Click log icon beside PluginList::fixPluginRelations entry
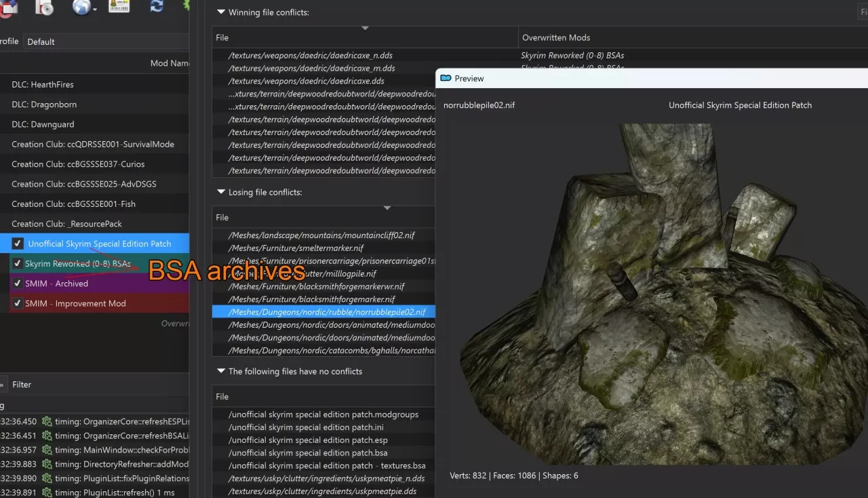 click(x=47, y=478)
